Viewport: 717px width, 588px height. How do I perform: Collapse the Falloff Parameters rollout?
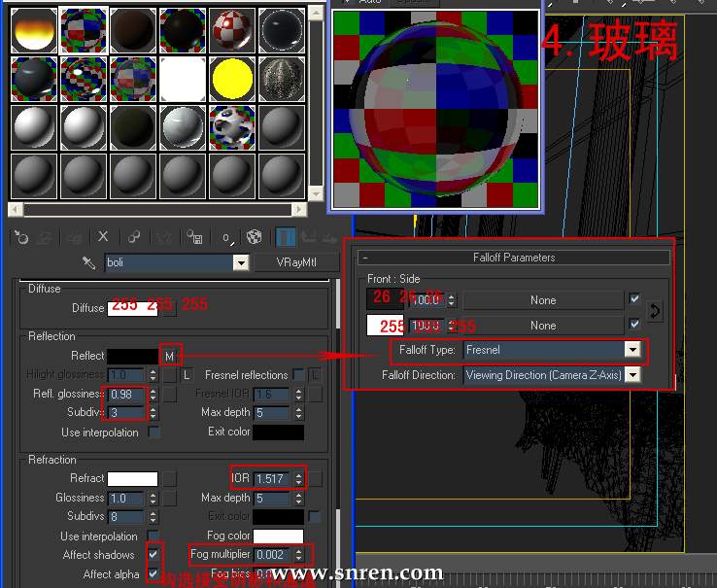(x=365, y=259)
